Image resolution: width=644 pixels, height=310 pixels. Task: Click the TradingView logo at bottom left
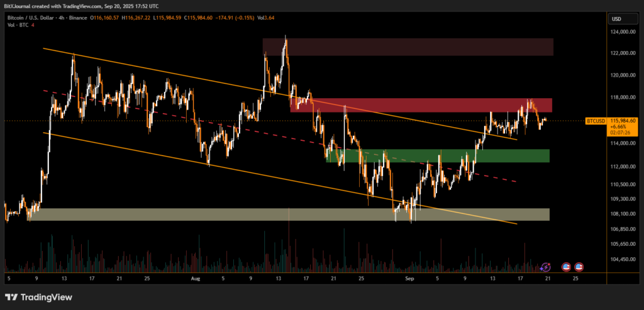(x=38, y=297)
